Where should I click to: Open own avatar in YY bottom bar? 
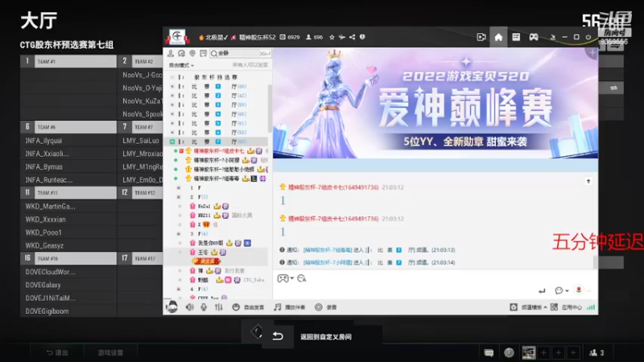click(x=171, y=307)
